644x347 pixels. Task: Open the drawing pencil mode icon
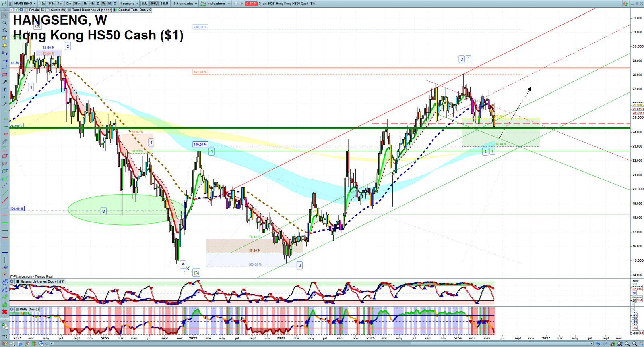(x=5, y=344)
